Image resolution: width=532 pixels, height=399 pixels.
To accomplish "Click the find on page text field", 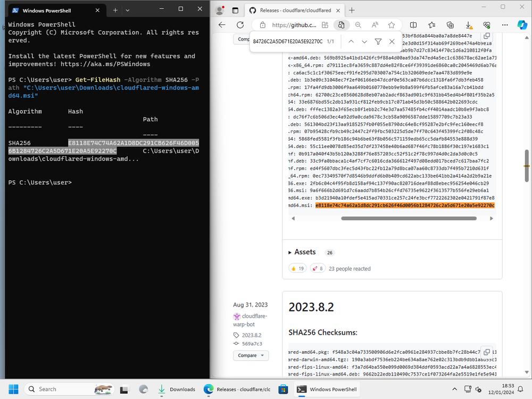I will pyautogui.click(x=288, y=41).
